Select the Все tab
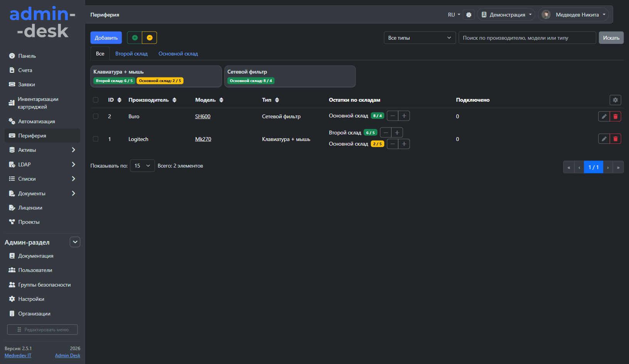This screenshot has width=629, height=364. pos(100,54)
